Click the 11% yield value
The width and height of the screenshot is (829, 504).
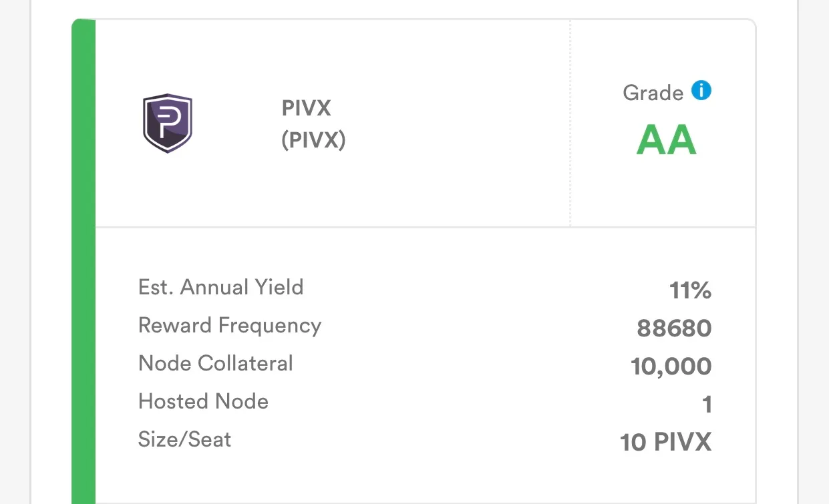click(x=691, y=290)
